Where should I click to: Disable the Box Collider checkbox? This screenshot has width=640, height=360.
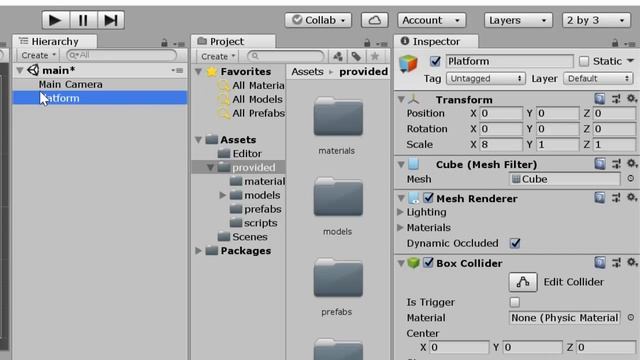click(428, 263)
